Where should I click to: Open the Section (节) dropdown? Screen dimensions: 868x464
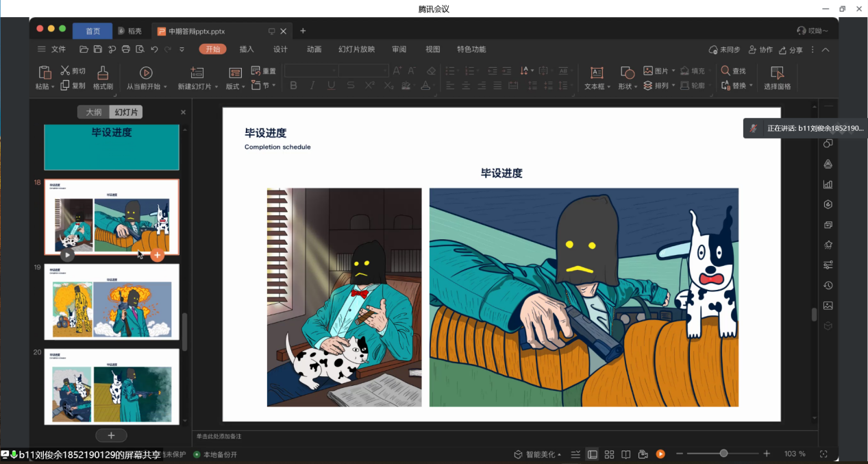(x=263, y=86)
